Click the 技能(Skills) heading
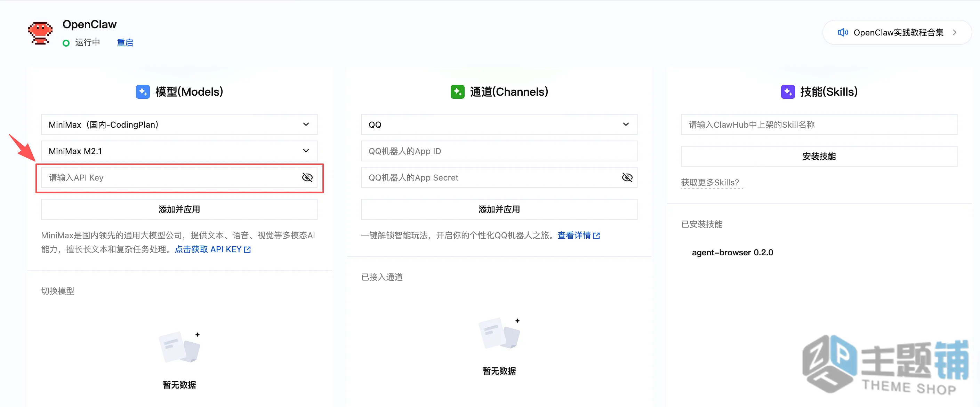The height and width of the screenshot is (407, 980). (829, 92)
